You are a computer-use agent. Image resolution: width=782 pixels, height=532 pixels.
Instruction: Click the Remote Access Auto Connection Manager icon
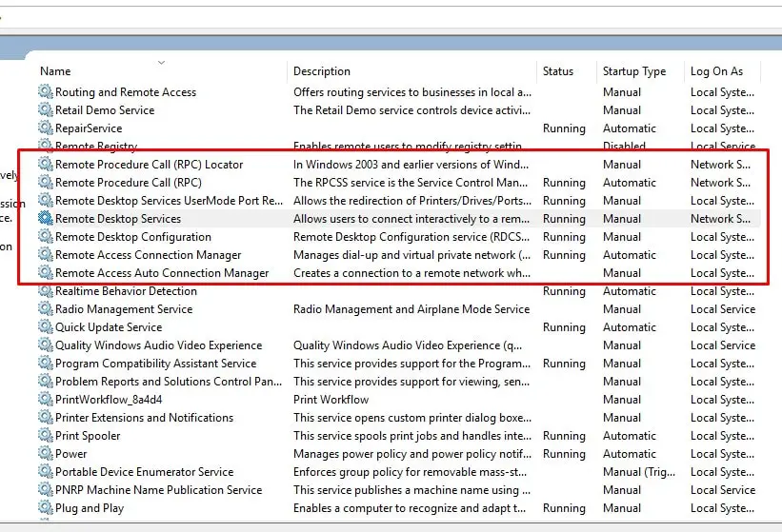(x=46, y=272)
